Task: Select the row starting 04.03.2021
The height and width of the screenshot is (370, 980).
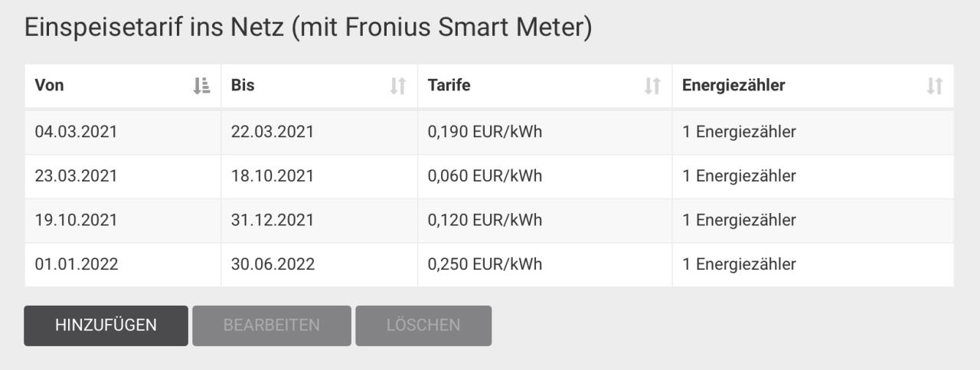Action: [489, 133]
